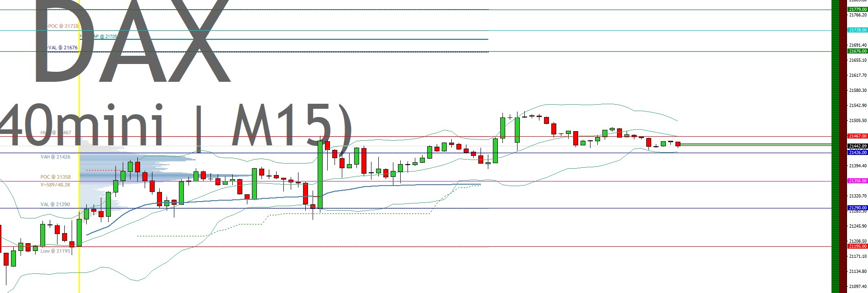This screenshot has width=868, height=293.
Task: Click the 21580.30 axis price label
Action: click(858, 91)
